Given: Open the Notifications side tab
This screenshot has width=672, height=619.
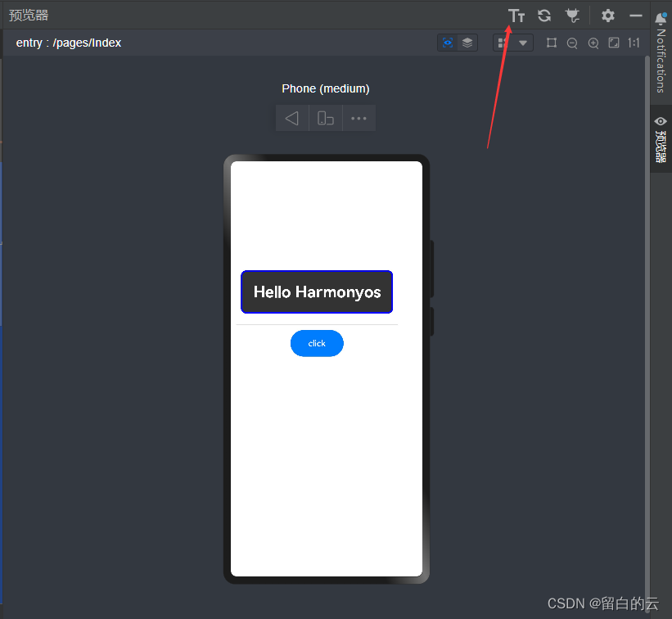Looking at the screenshot, I should point(661,53).
